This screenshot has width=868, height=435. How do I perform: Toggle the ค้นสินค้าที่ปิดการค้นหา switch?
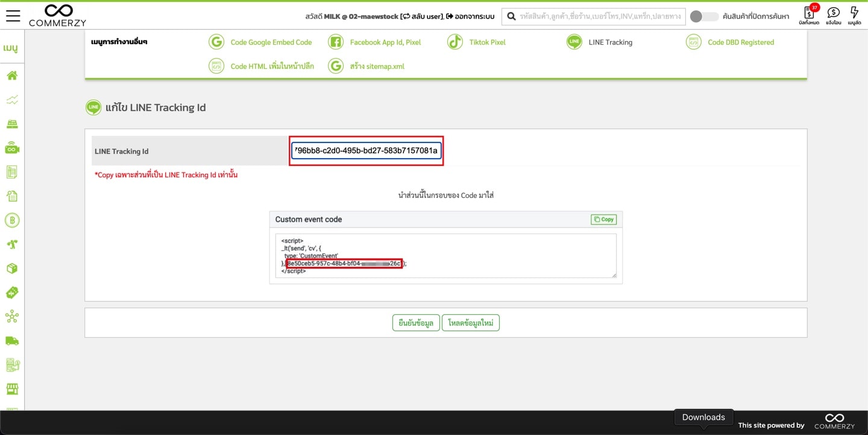click(x=704, y=16)
